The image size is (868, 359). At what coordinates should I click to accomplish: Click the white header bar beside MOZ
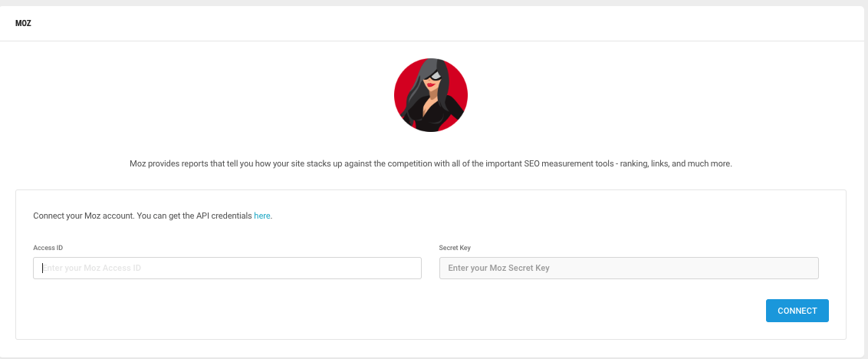pos(443,24)
